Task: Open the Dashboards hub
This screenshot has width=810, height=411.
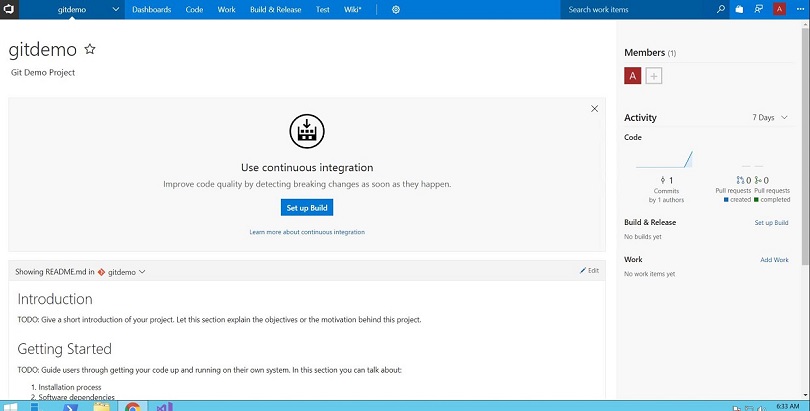Action: (151, 9)
